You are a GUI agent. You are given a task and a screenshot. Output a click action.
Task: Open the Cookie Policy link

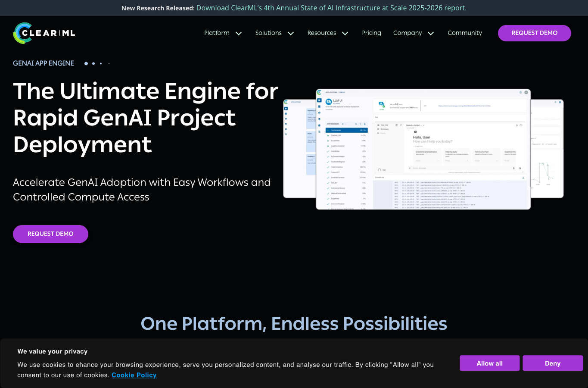[x=134, y=375]
